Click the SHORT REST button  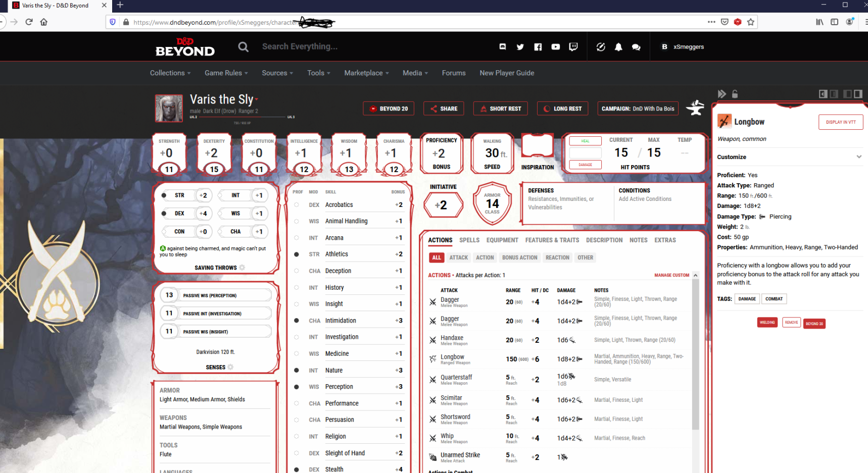click(500, 108)
